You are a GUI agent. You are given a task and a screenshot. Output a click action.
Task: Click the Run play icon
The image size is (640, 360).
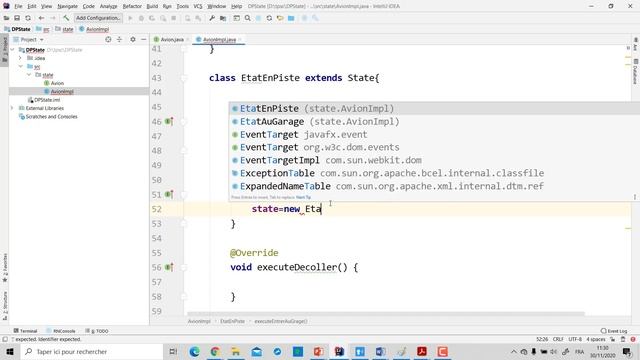131,18
